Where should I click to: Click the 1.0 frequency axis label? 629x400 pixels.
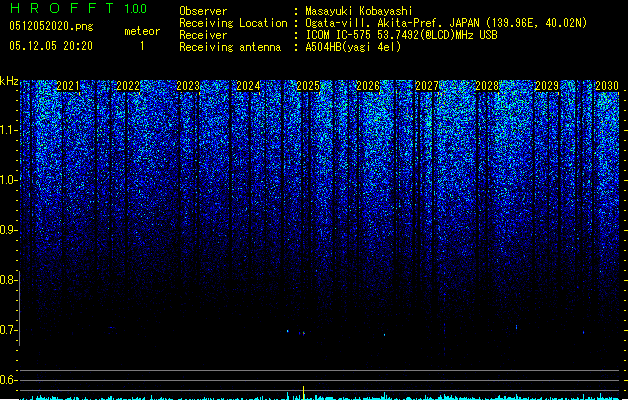point(9,180)
